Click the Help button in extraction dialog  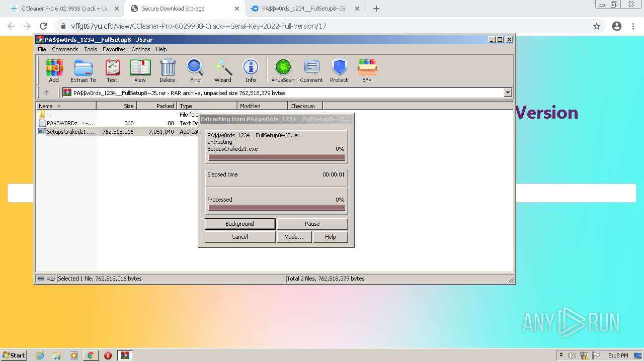(330, 237)
